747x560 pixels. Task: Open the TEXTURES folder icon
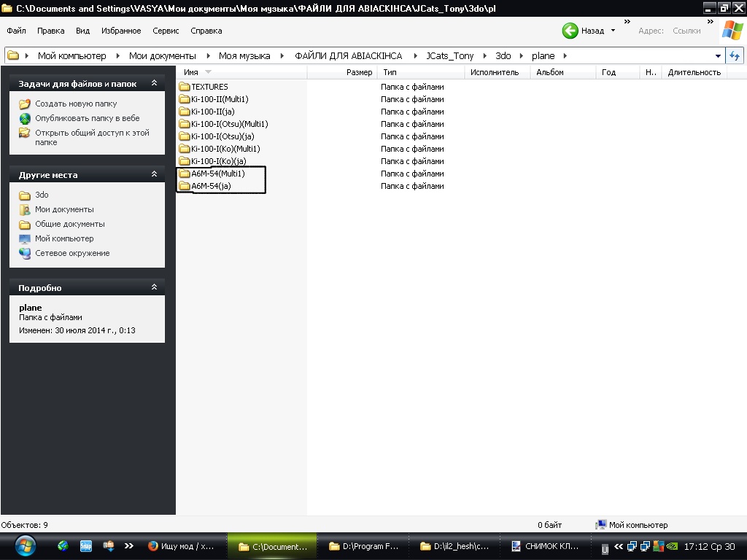pyautogui.click(x=185, y=87)
